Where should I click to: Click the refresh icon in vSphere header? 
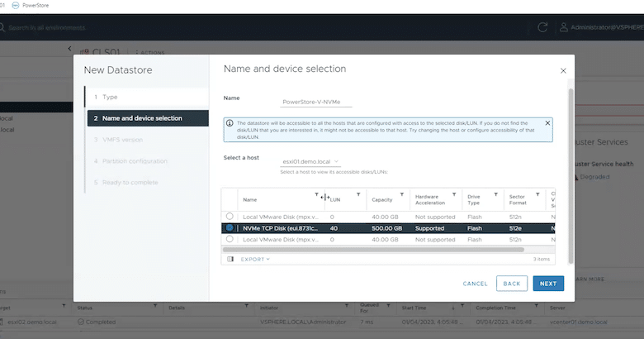(x=542, y=27)
